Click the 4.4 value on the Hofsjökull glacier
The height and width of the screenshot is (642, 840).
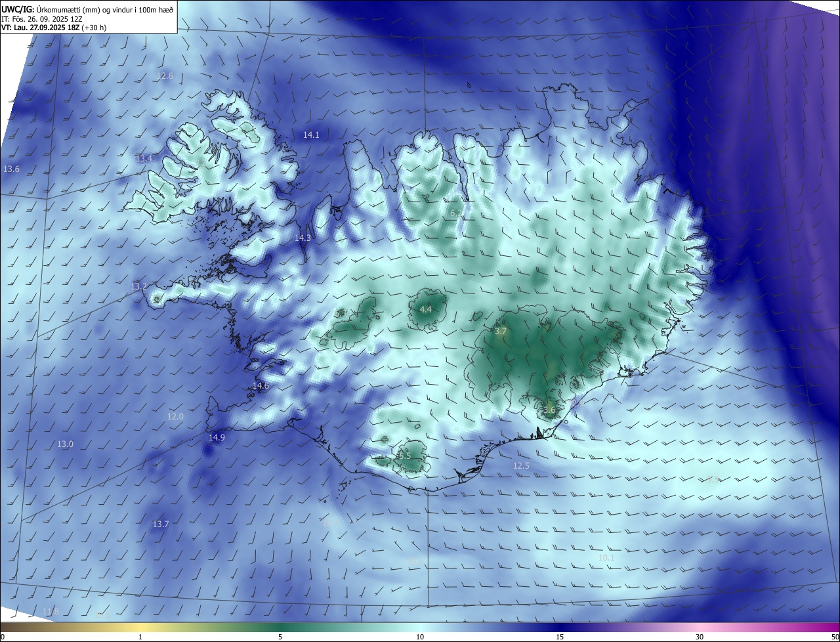tap(426, 309)
